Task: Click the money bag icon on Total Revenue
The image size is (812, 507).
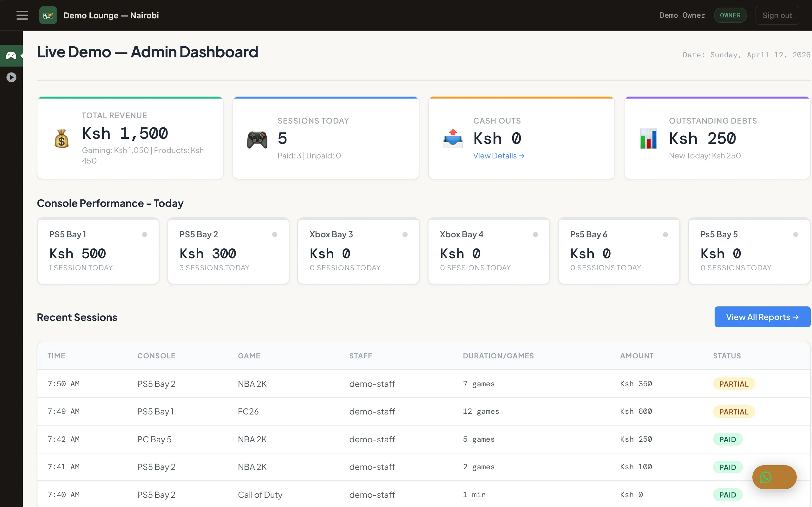Action: point(61,138)
